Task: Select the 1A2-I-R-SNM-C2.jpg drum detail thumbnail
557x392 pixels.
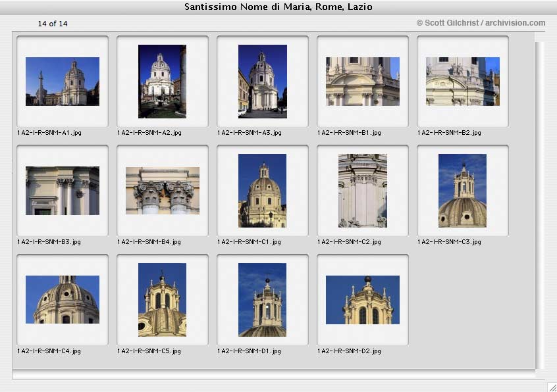Action: point(363,191)
